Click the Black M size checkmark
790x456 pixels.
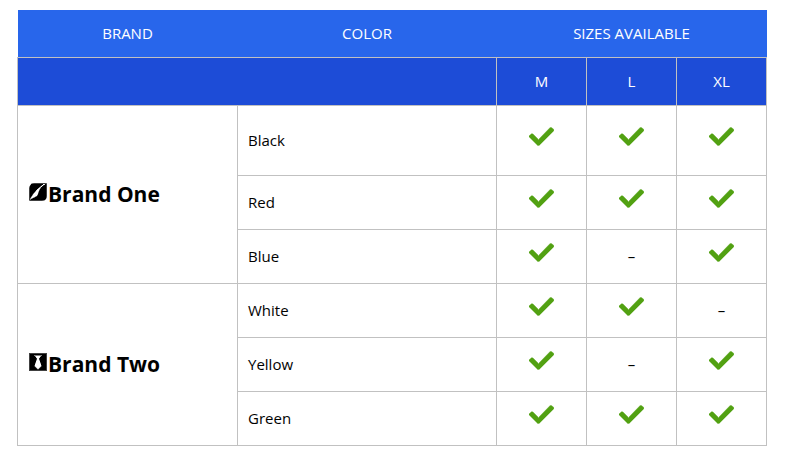coord(541,137)
